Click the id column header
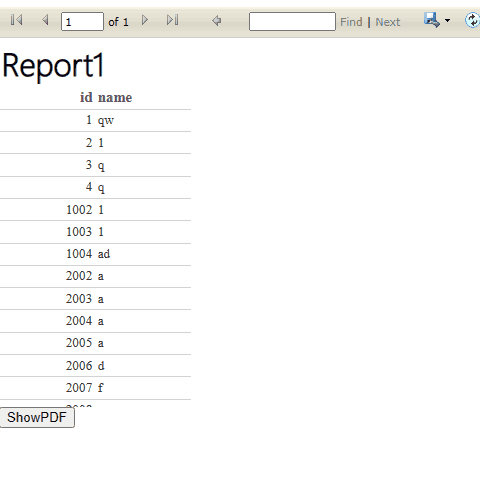Viewport: 480px width, 501px height. click(x=86, y=97)
